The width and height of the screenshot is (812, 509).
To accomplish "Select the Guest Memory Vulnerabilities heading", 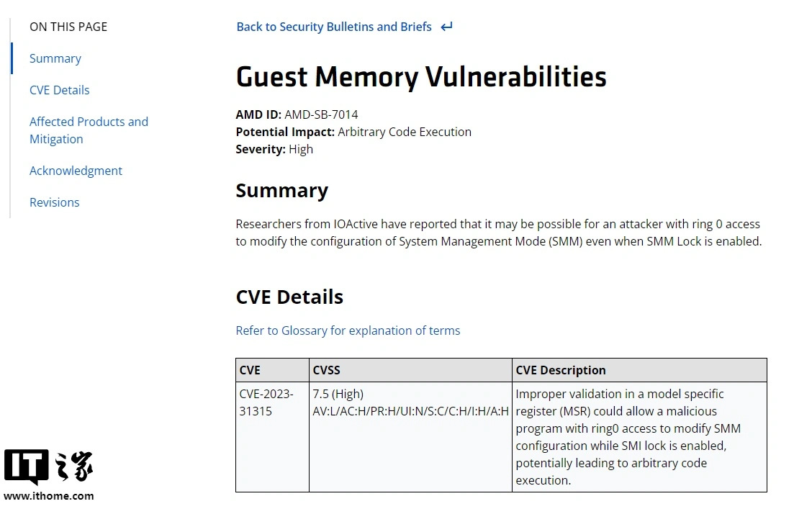I will 421,76.
